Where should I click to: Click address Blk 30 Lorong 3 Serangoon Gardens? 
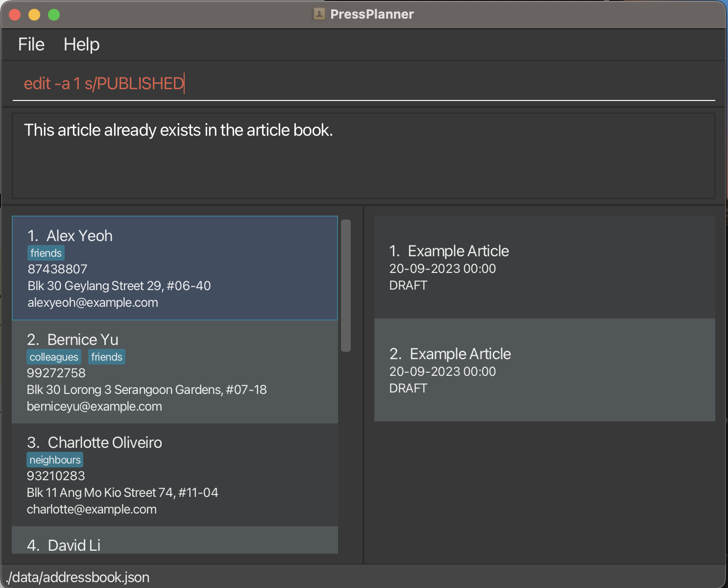click(147, 390)
